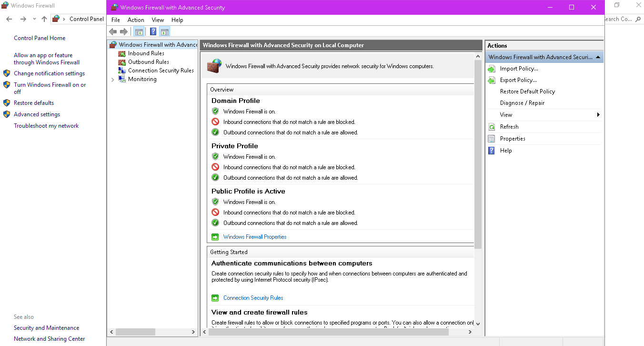Click the Control Panel back arrow
The width and height of the screenshot is (644, 346).
pos(9,19)
